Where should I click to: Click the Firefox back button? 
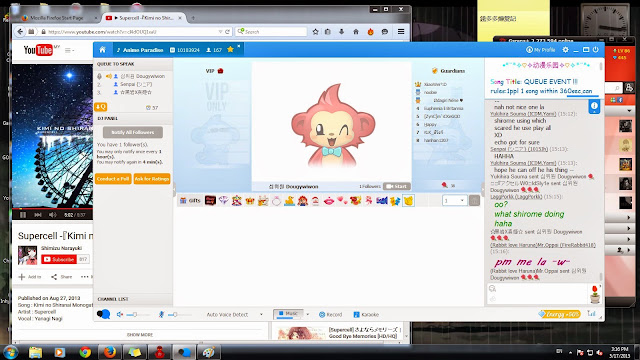click(x=20, y=31)
